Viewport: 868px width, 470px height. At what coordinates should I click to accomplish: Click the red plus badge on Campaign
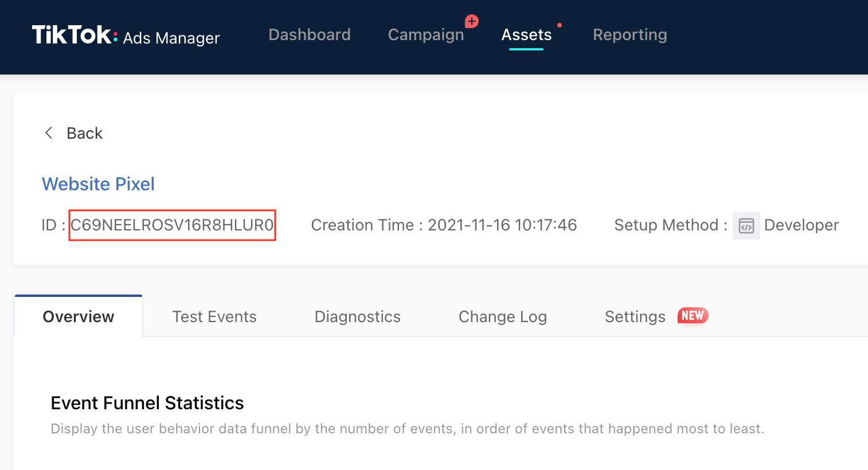(472, 22)
